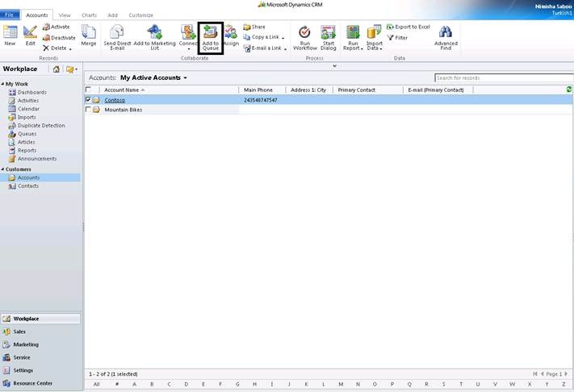Image resolution: width=574 pixels, height=392 pixels.
Task: Switch to the Charts ribbon tab
Action: (x=89, y=15)
